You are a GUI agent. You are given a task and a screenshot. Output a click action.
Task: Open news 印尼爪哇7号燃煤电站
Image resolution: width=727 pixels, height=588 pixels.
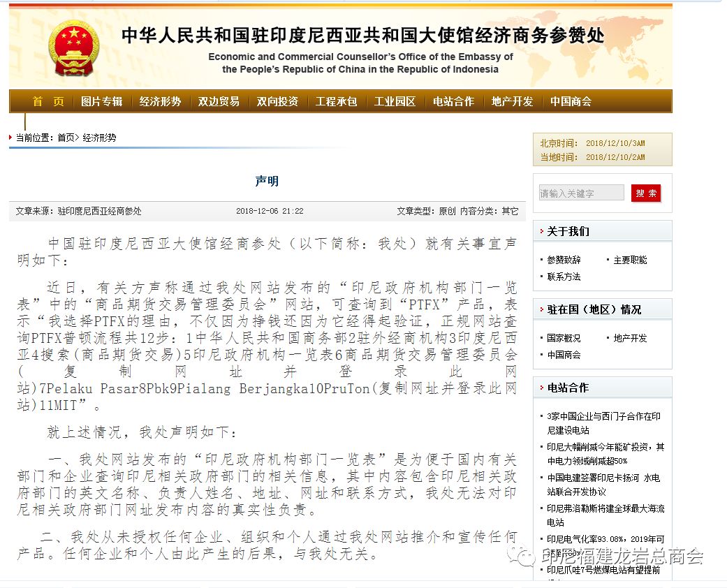(x=603, y=570)
